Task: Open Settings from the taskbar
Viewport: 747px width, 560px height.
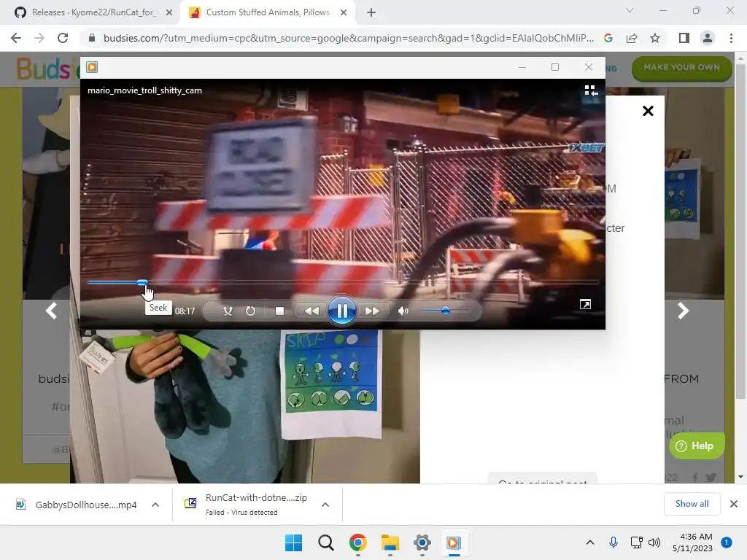Action: [x=422, y=542]
